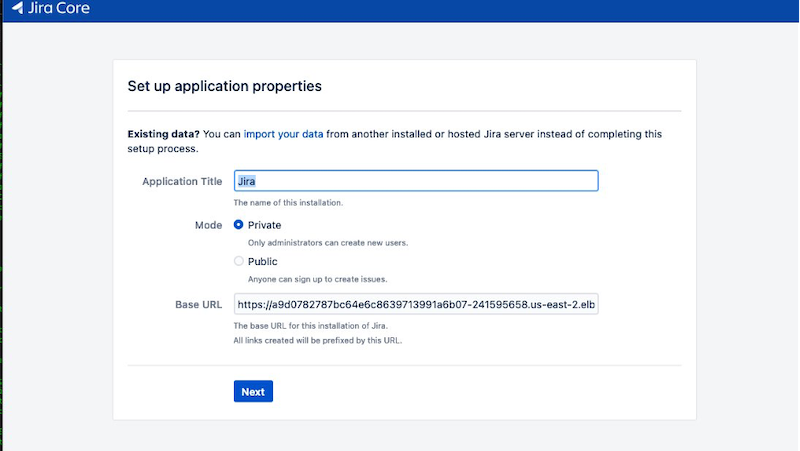Click the Next button
The height and width of the screenshot is (451, 800).
pos(253,391)
